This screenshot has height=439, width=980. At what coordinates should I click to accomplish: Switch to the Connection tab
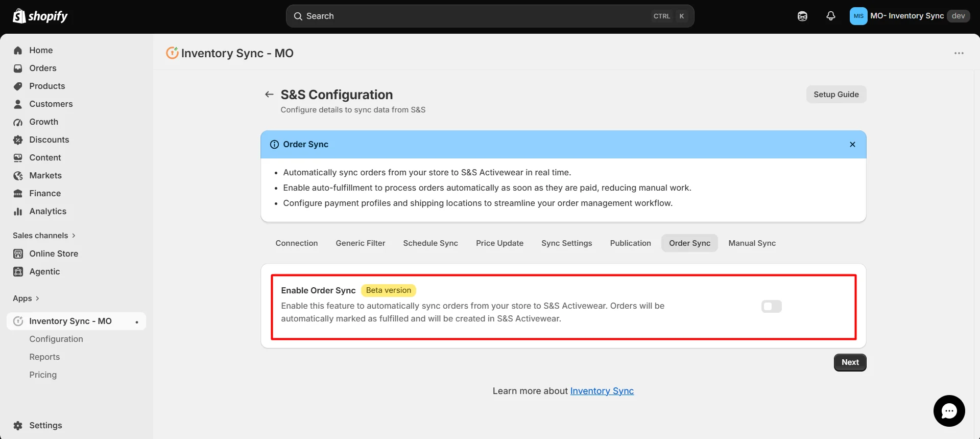297,243
